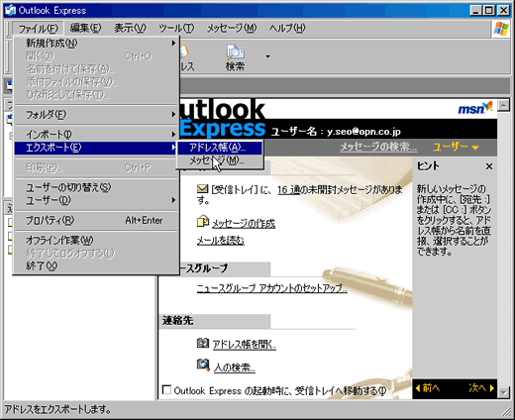Open the プロパティ menu entry
This screenshot has width=515, height=420.
pyautogui.click(x=96, y=220)
